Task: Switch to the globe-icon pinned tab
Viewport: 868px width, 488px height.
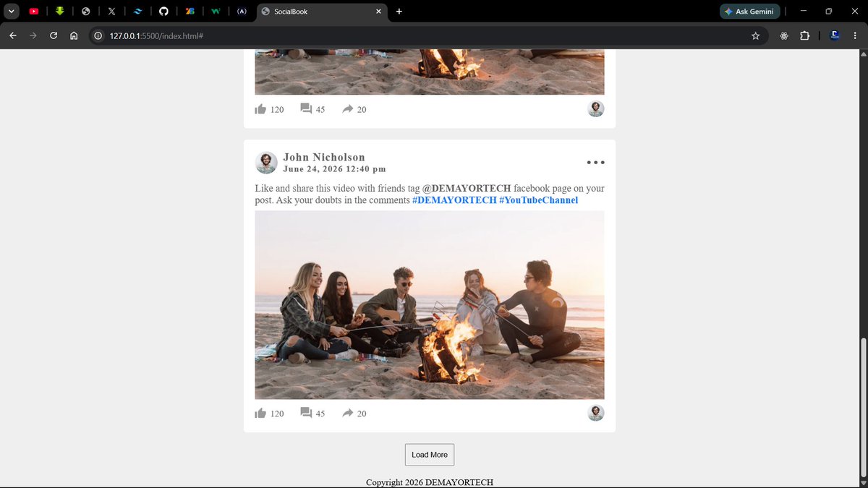Action: pyautogui.click(x=86, y=12)
